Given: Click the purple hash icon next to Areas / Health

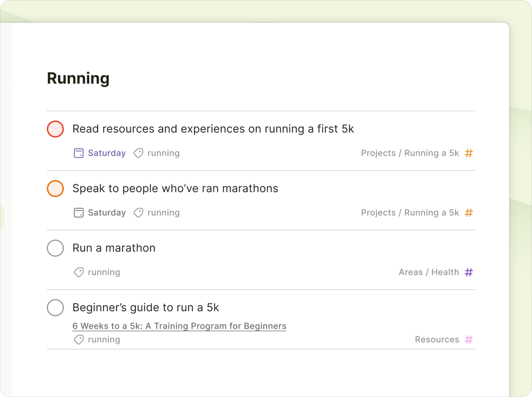Looking at the screenshot, I should [x=469, y=272].
